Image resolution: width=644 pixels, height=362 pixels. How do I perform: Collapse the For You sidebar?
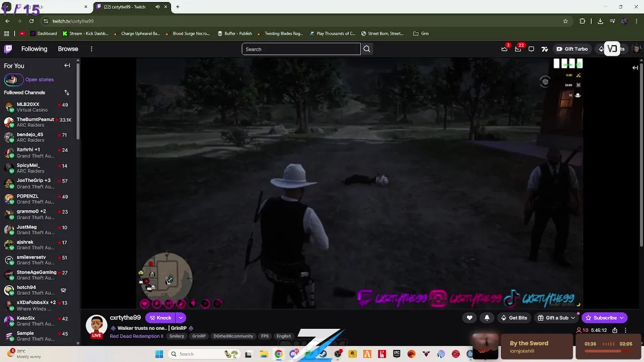[x=67, y=65]
